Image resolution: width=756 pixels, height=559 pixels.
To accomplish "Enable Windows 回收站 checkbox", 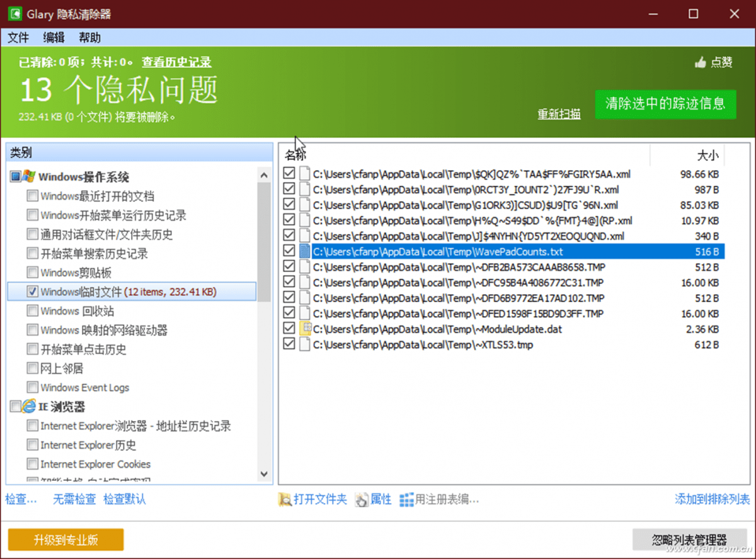I will pyautogui.click(x=32, y=311).
